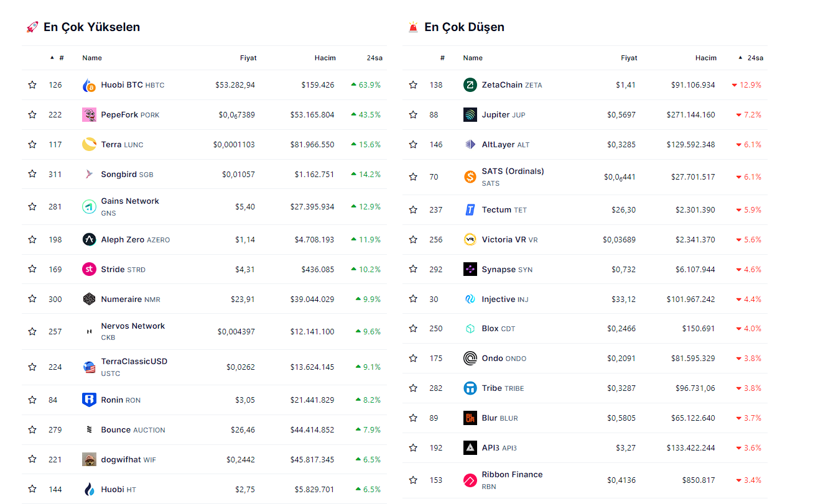The image size is (813, 504).
Task: Click the Blur coin icon
Action: click(x=470, y=418)
